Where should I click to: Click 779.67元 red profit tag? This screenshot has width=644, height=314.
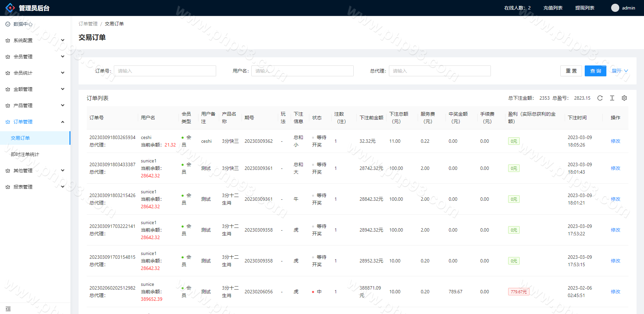(518, 292)
